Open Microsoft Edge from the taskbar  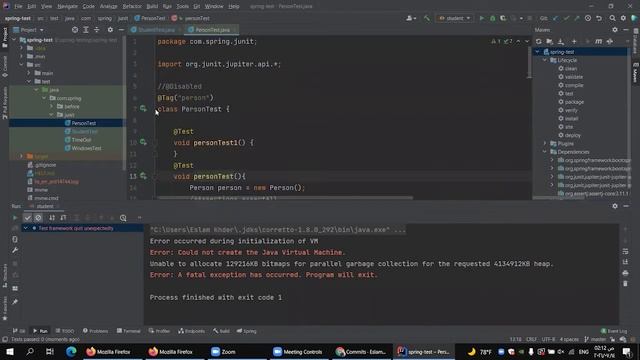coord(71,351)
